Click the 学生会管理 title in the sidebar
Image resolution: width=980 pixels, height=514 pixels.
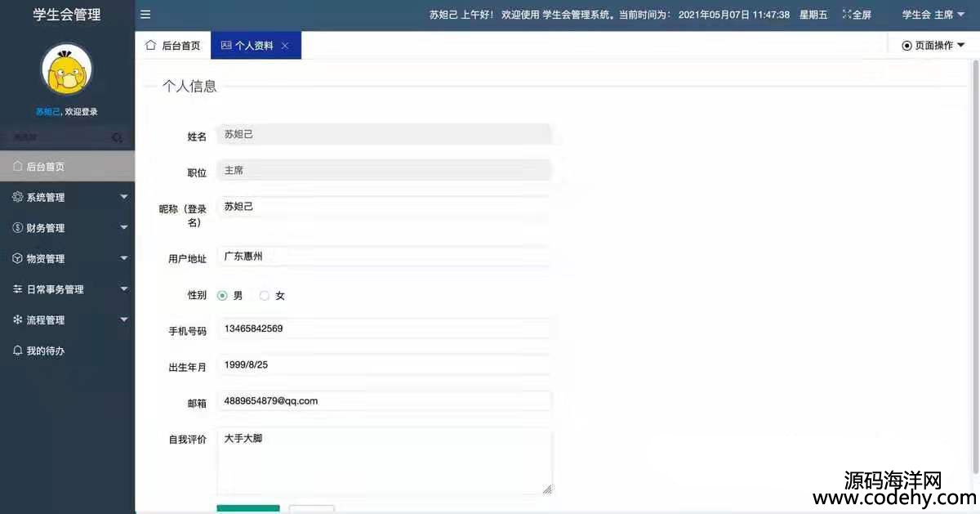pos(67,15)
